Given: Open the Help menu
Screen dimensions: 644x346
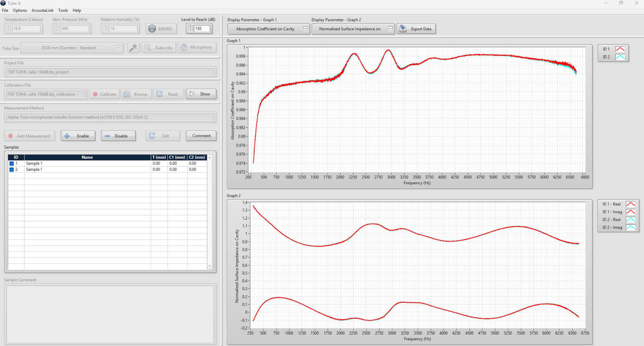Looking at the screenshot, I should (x=77, y=10).
